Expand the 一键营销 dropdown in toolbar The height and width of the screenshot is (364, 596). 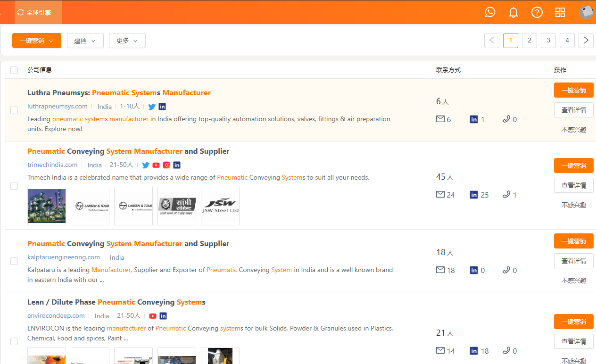point(37,41)
